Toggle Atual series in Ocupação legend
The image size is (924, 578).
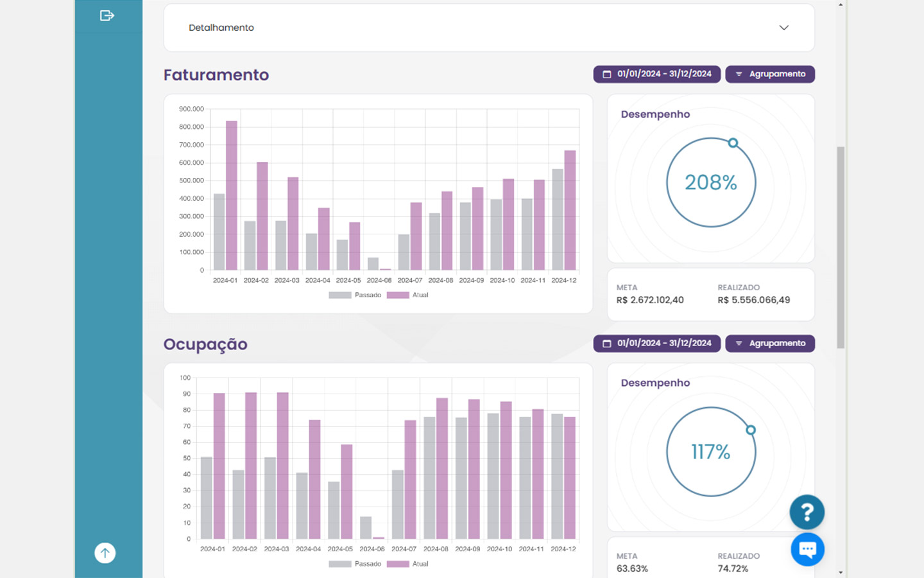pyautogui.click(x=407, y=564)
